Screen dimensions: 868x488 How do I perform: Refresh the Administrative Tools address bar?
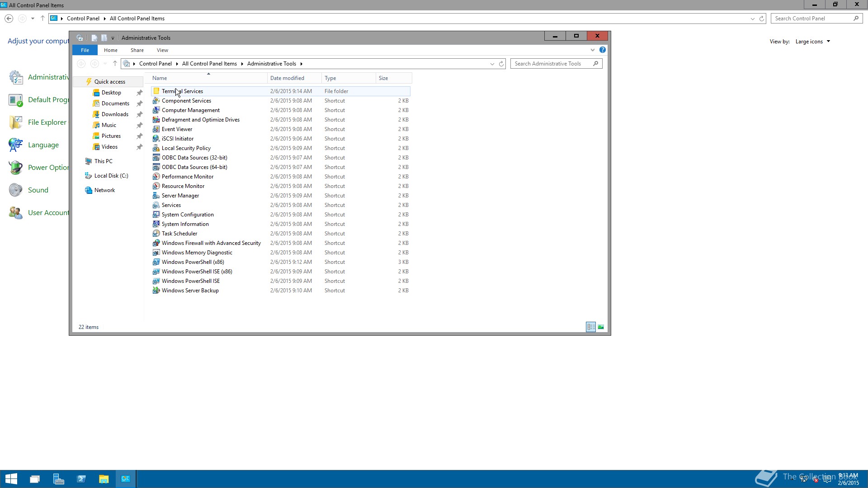click(501, 64)
